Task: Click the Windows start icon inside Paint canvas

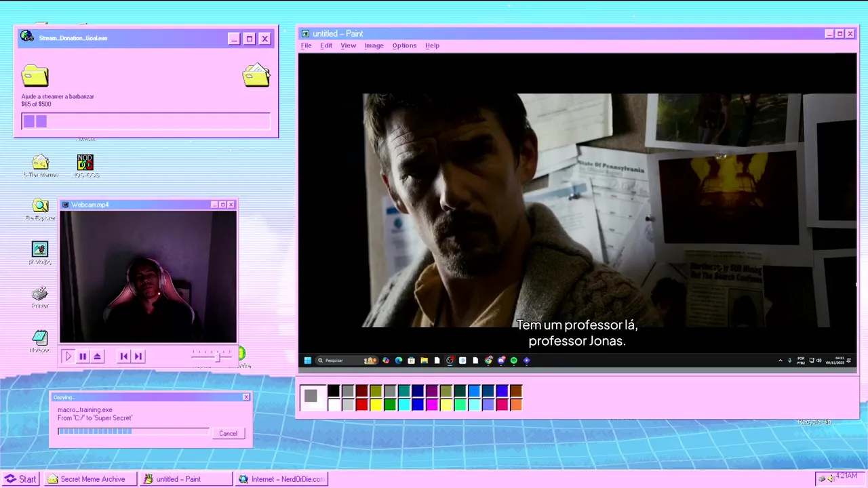Action: click(x=308, y=361)
